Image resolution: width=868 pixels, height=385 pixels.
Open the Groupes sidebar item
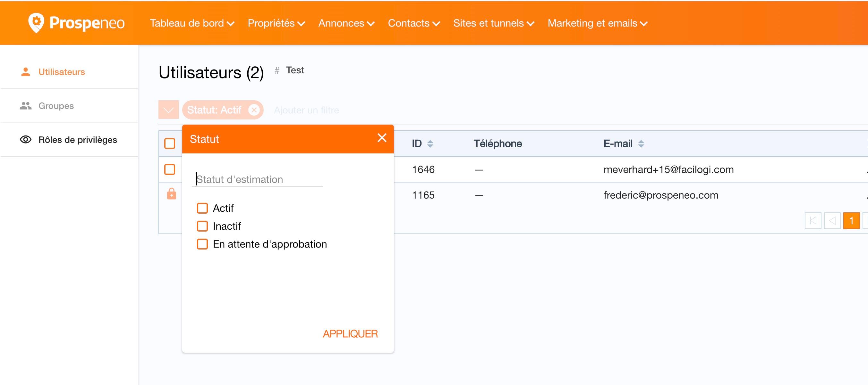[x=56, y=106]
